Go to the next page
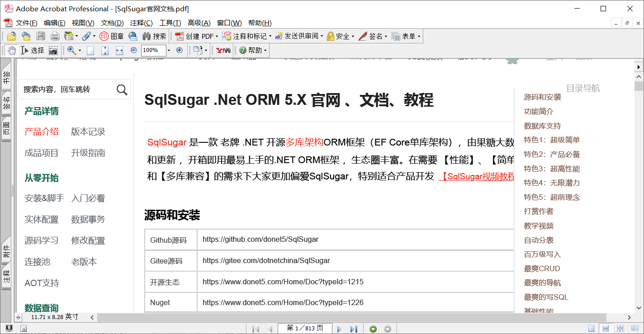 [x=339, y=329]
